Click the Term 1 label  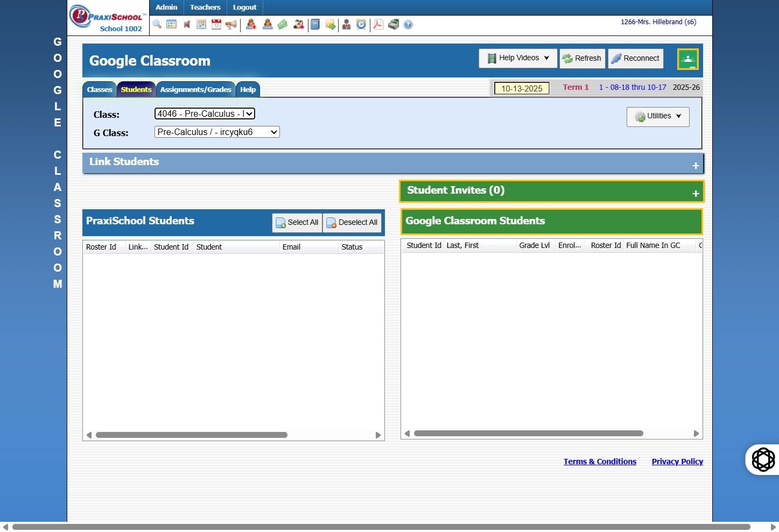(x=576, y=87)
